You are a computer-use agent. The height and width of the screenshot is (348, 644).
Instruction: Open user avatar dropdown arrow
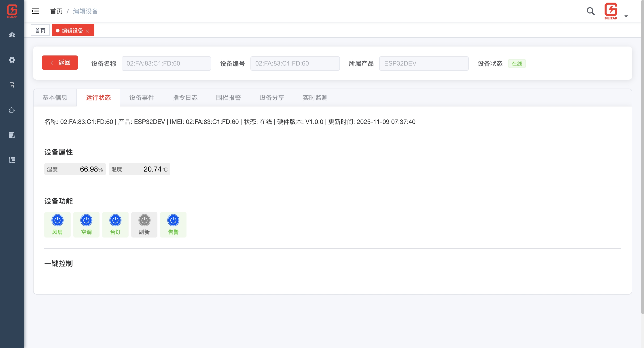[626, 17]
